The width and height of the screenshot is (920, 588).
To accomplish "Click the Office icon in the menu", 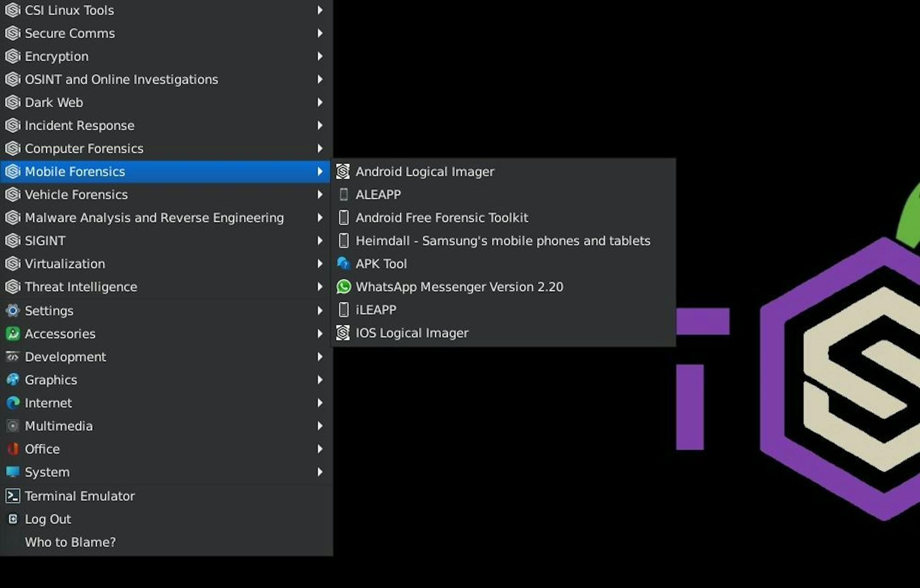I will (12, 449).
